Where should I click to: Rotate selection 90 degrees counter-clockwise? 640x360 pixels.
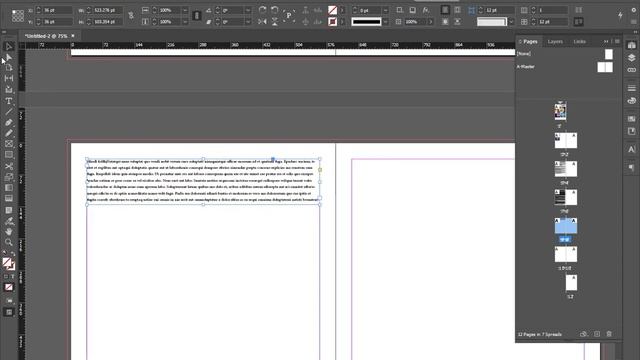274,10
